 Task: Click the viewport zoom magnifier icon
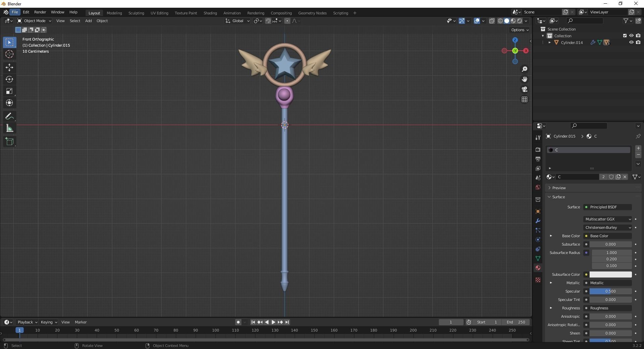click(x=525, y=69)
